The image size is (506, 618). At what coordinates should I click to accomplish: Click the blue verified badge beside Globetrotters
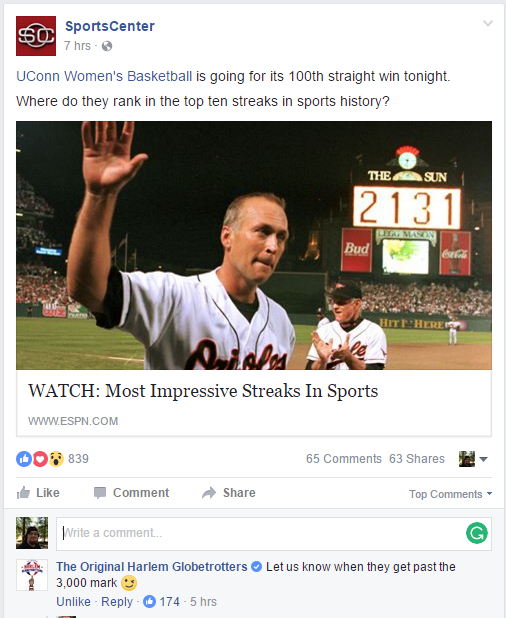tap(257, 567)
